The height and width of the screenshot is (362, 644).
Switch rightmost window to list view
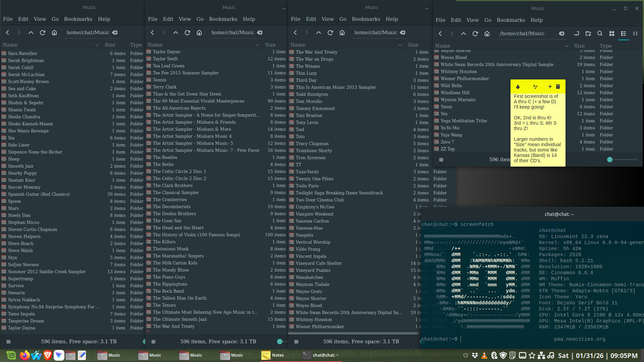point(624,34)
